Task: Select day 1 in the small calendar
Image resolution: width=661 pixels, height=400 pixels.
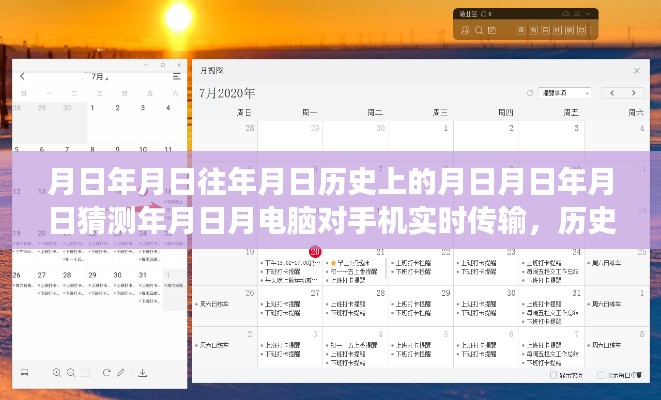Action: pyautogui.click(x=92, y=108)
